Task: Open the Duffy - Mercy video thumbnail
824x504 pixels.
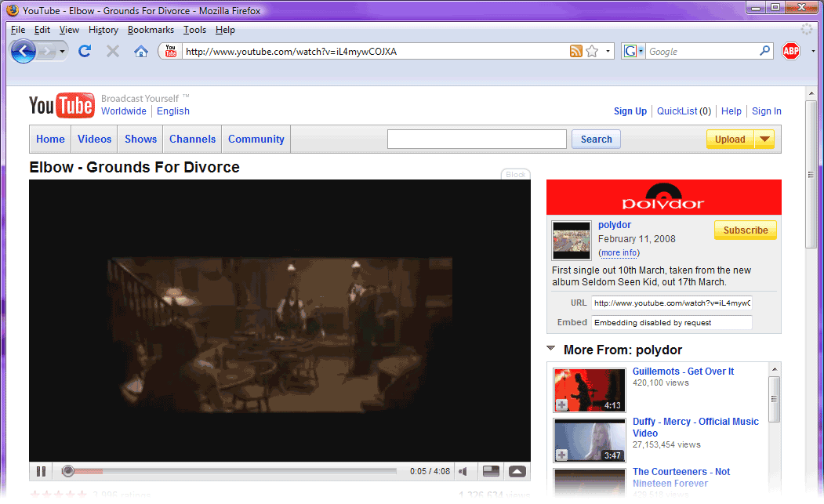Action: (590, 440)
